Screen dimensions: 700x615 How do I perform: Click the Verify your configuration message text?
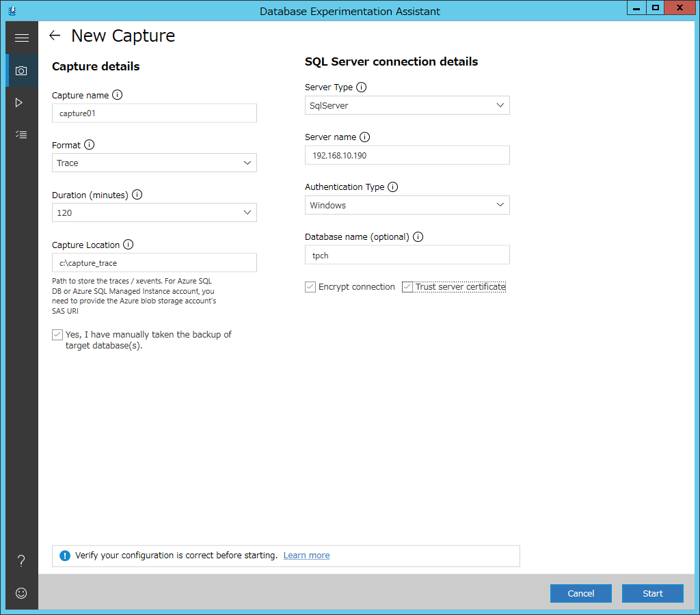coord(176,556)
